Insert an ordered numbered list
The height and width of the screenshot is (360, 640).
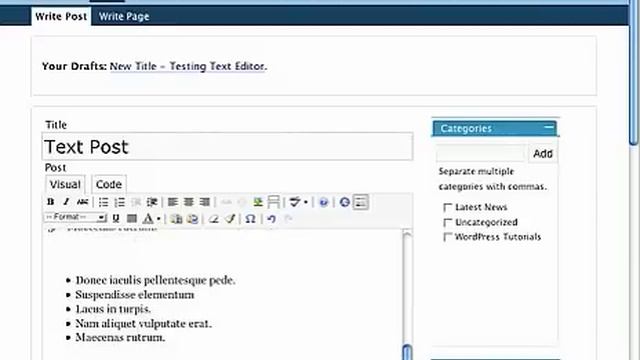point(120,202)
